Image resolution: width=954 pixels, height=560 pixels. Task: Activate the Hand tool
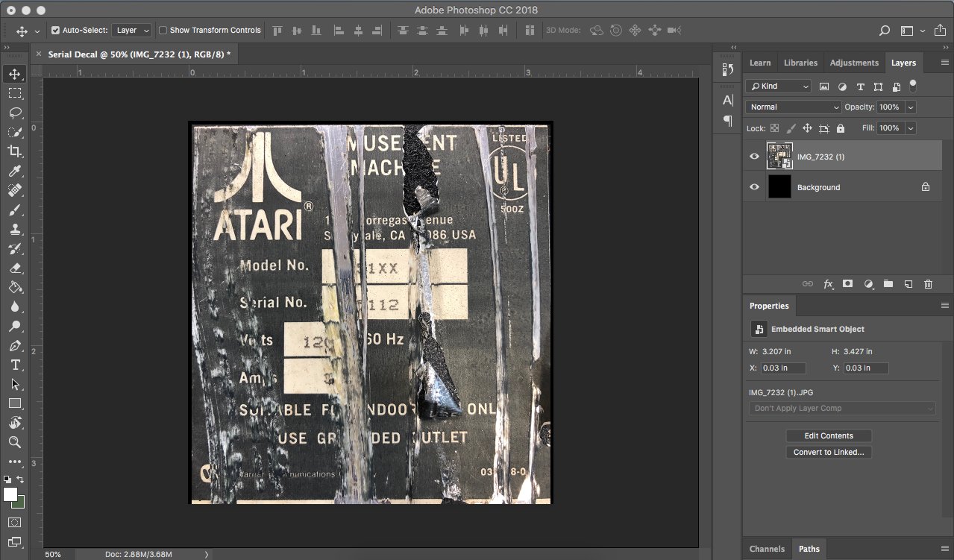point(15,423)
